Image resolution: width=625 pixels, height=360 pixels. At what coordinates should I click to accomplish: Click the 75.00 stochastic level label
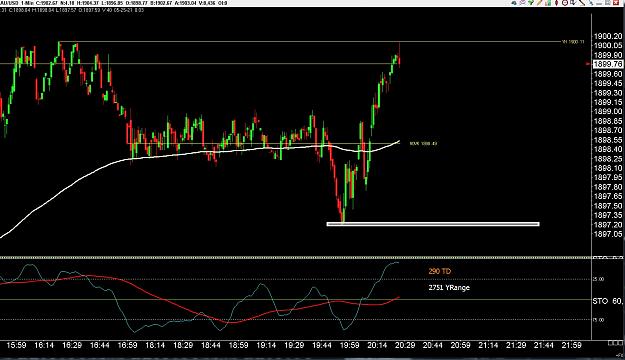tap(598, 320)
